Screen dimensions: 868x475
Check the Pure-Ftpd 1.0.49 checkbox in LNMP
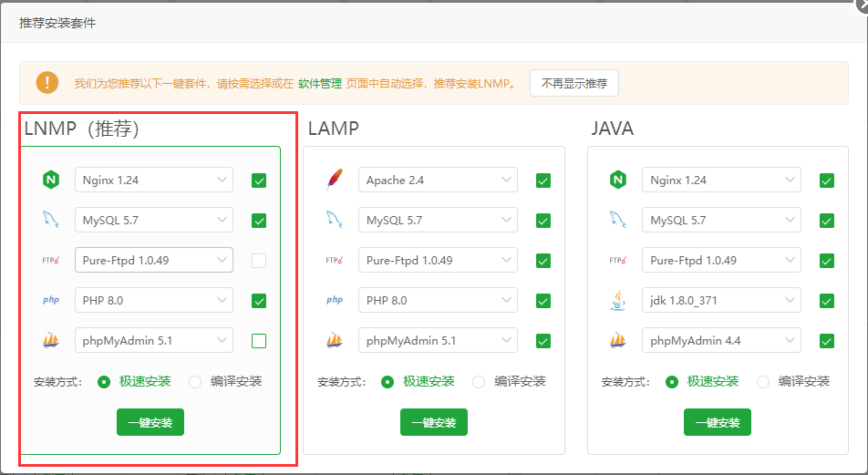259,260
